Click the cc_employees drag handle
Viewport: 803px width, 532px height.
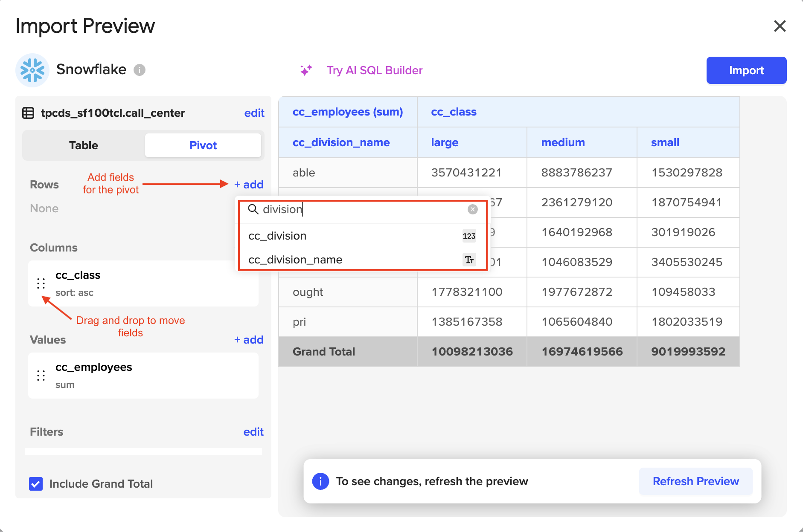41,376
